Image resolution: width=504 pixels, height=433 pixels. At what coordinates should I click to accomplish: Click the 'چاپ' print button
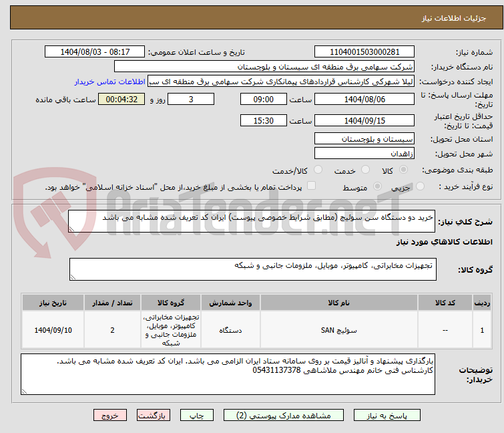(x=197, y=416)
